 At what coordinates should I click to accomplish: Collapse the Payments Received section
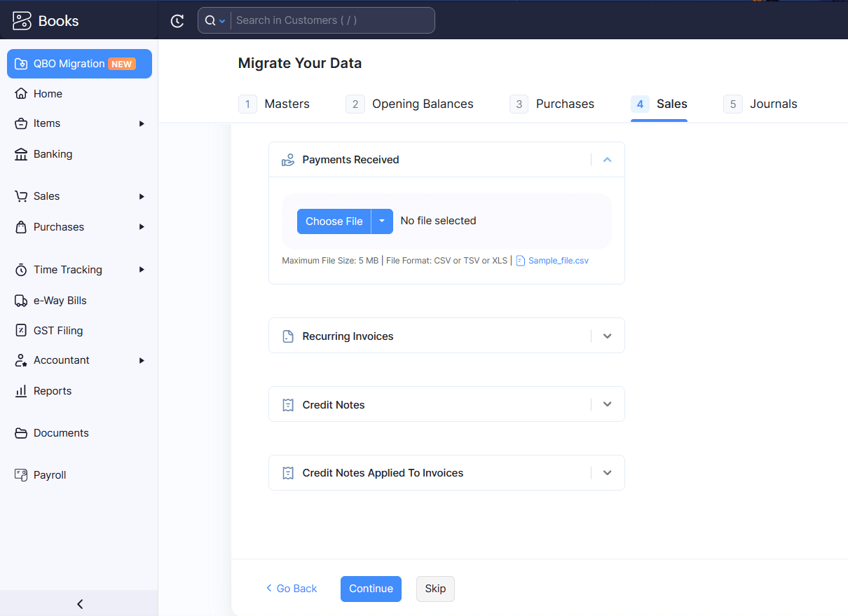pyautogui.click(x=607, y=159)
